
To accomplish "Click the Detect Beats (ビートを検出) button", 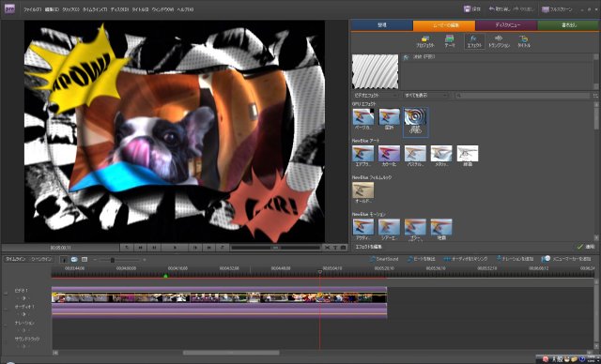I will 422,259.
